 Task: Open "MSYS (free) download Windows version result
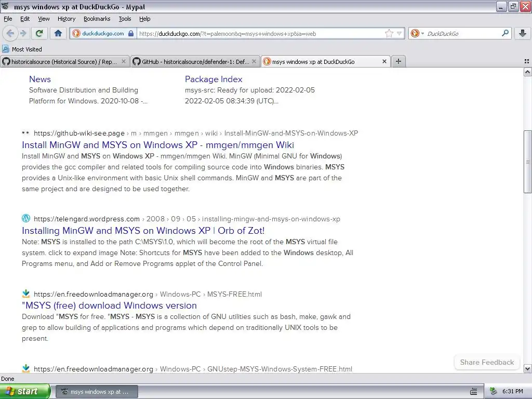point(109,305)
